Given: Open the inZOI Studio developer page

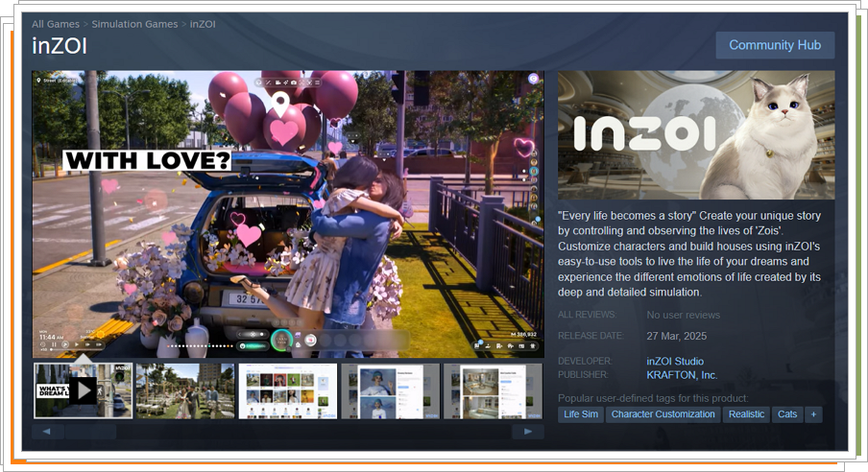Looking at the screenshot, I should 675,361.
